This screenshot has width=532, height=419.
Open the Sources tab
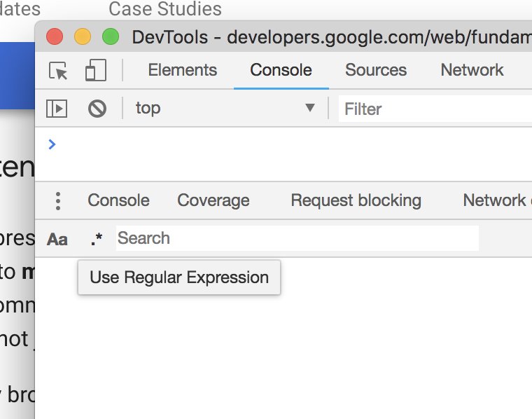(376, 70)
